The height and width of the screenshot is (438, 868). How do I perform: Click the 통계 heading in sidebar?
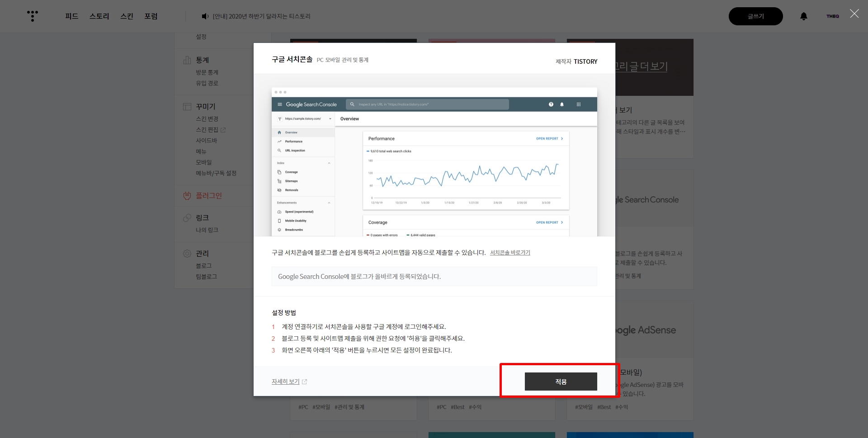(x=203, y=60)
